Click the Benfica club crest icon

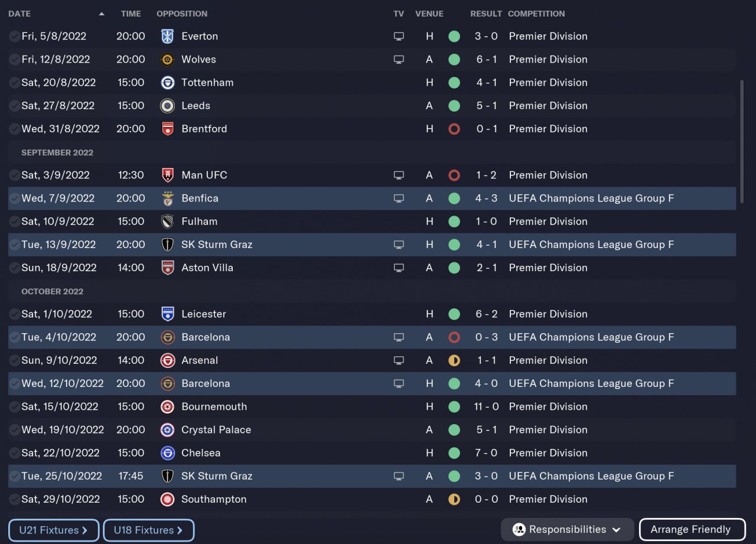[167, 198]
